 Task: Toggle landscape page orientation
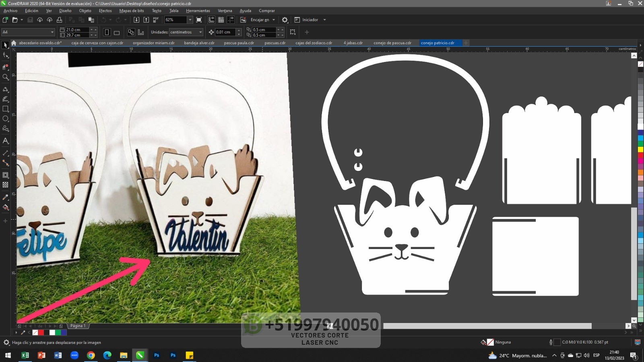click(117, 33)
